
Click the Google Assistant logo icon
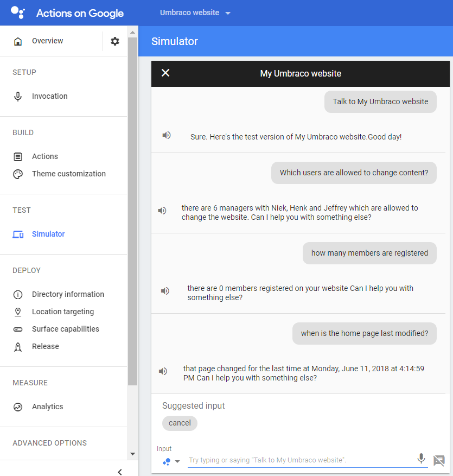point(17,12)
